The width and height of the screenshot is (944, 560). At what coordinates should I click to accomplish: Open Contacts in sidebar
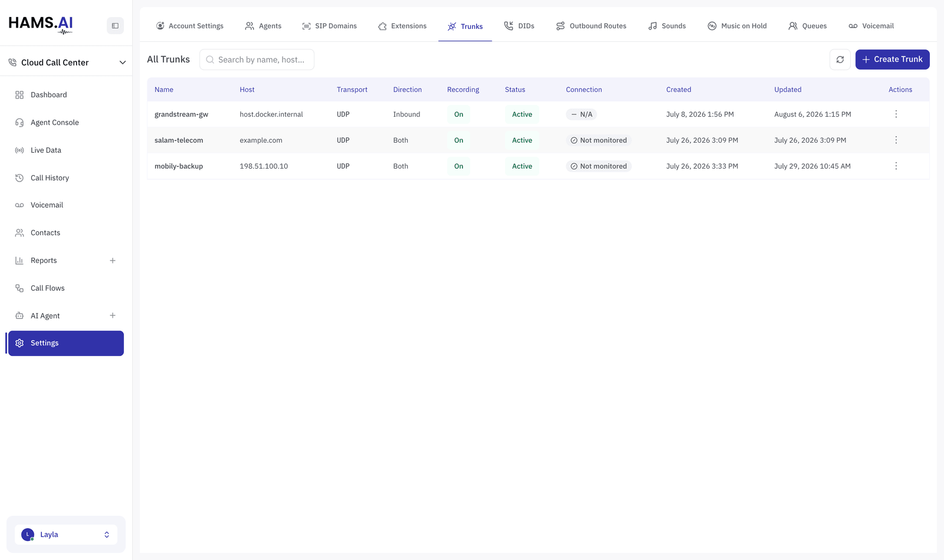pos(66,233)
